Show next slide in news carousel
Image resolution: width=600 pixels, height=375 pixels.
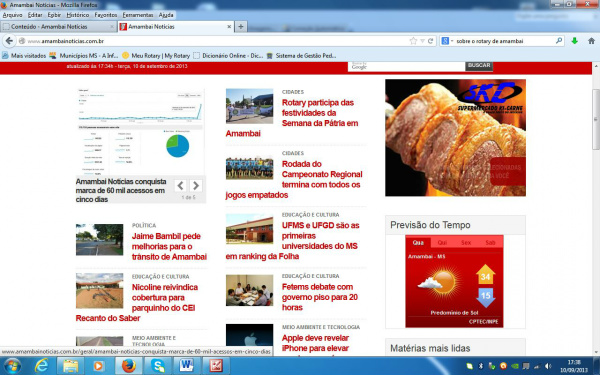(x=196, y=186)
